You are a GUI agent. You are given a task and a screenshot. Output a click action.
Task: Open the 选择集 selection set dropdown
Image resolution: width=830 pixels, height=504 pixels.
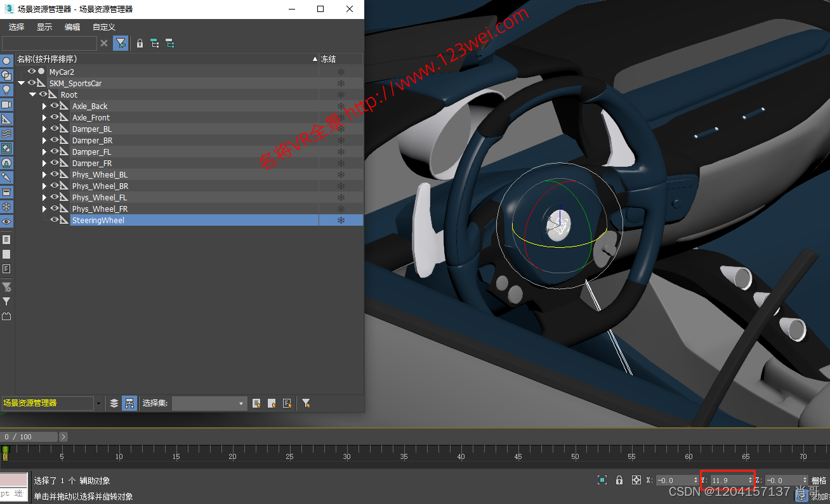209,403
